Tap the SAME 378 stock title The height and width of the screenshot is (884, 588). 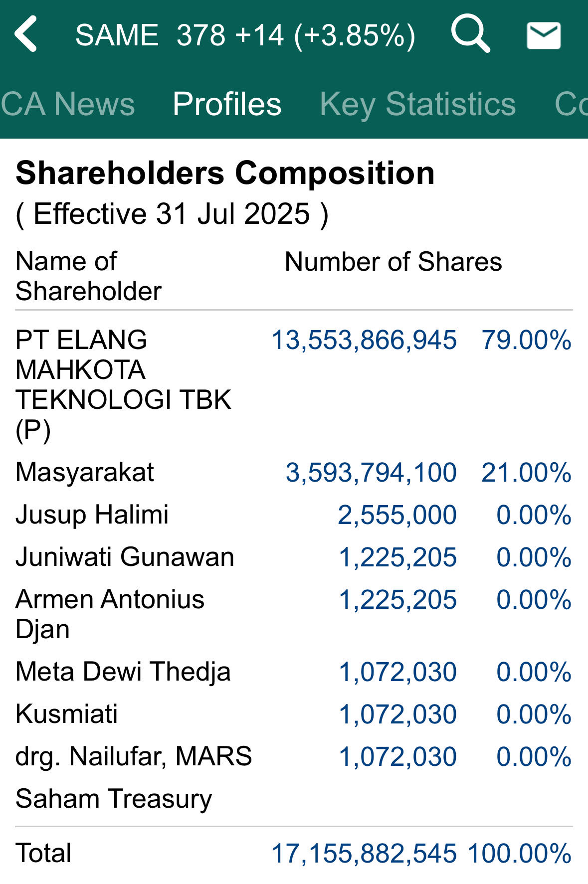point(245,35)
